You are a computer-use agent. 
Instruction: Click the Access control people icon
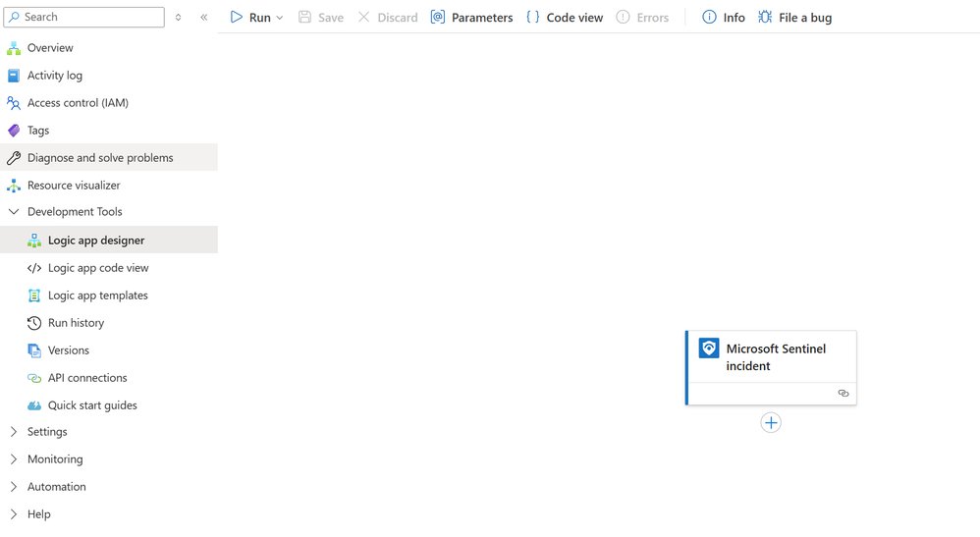(14, 102)
